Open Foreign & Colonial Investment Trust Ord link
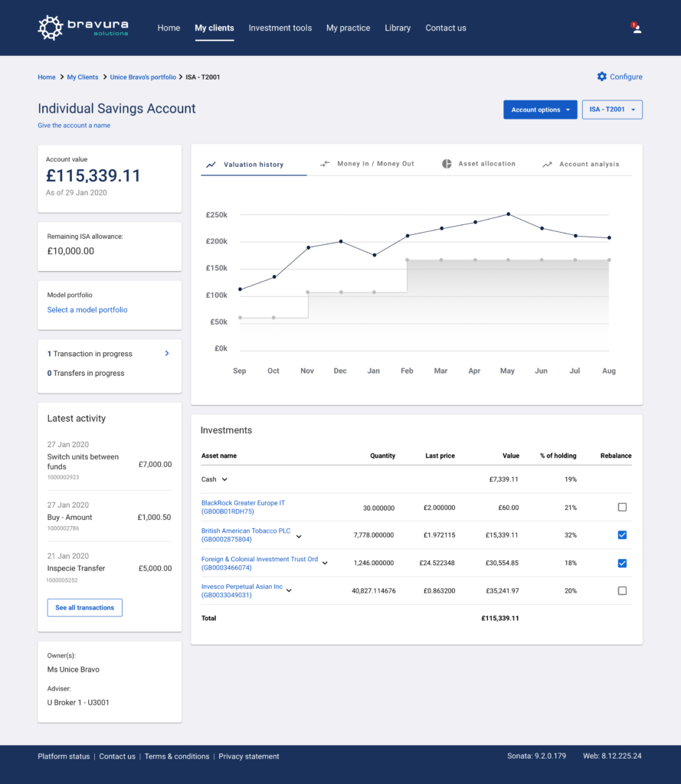The image size is (681, 784). (x=259, y=563)
